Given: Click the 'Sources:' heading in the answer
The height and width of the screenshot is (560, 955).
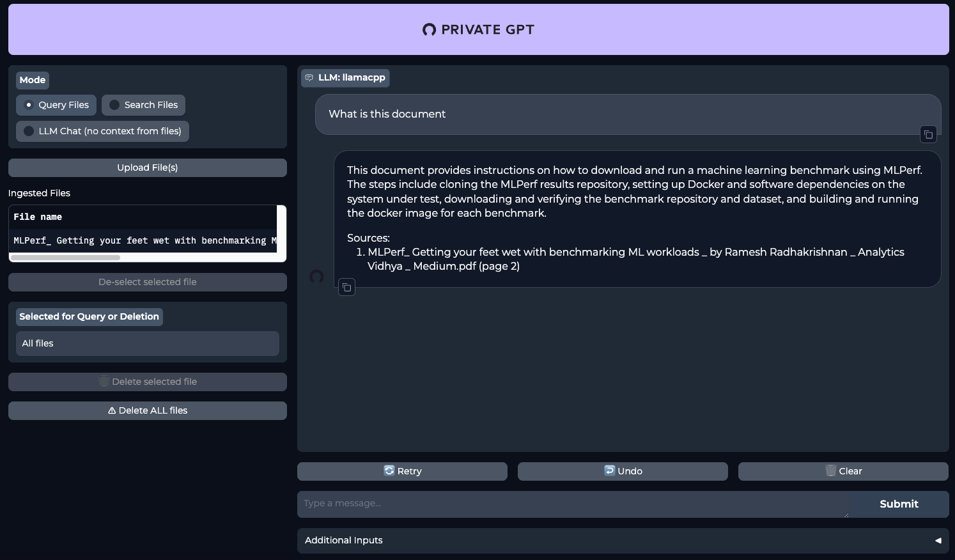Looking at the screenshot, I should [x=368, y=238].
